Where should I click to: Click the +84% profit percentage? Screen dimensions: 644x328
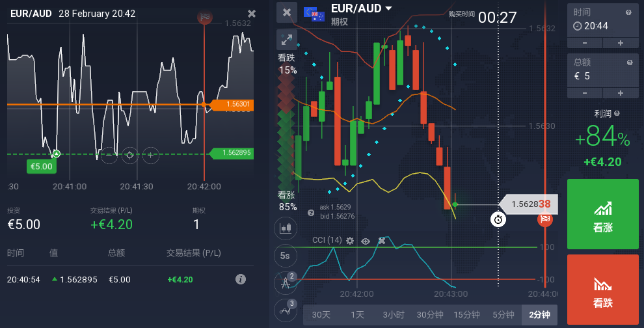[602, 136]
